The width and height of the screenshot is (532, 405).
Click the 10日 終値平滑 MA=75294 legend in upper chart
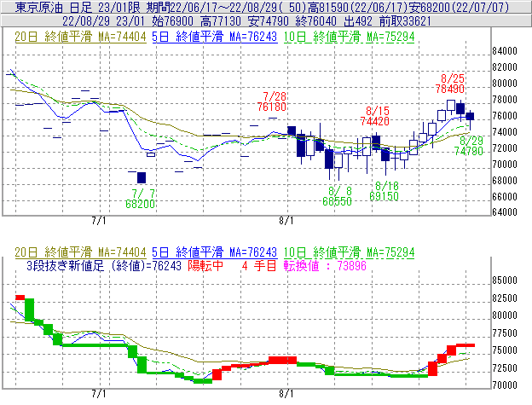(x=349, y=37)
